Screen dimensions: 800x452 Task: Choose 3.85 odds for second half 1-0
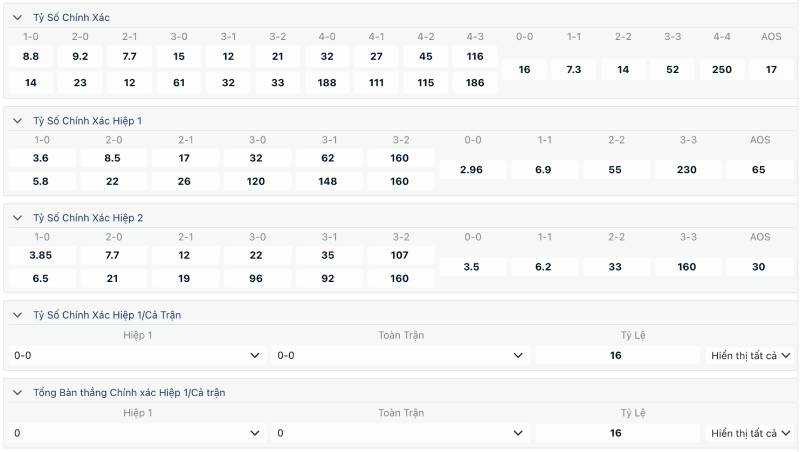[41, 255]
